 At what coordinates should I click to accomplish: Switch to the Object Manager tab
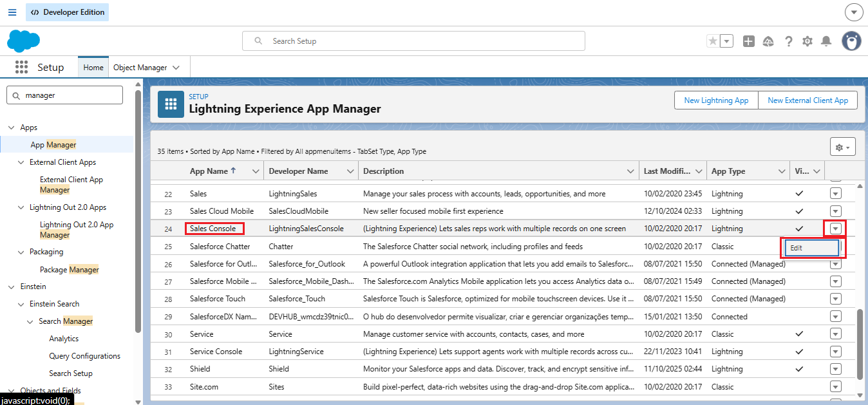140,68
